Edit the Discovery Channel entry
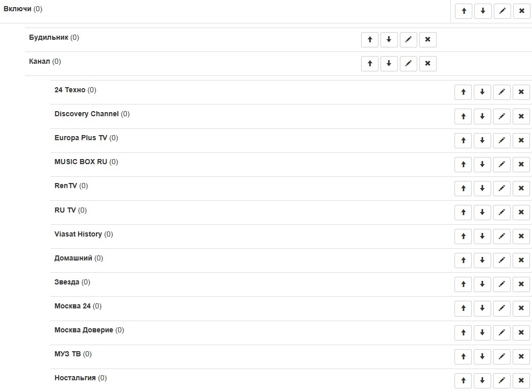 click(502, 116)
